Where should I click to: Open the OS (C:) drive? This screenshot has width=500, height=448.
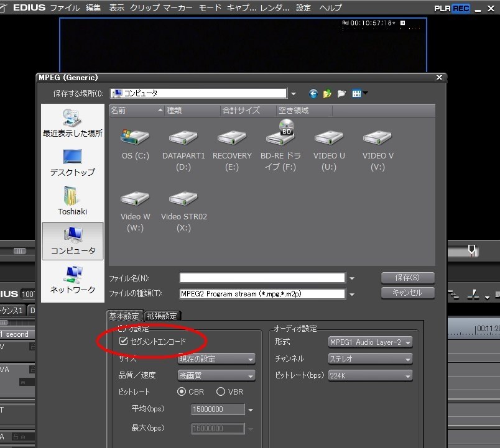point(135,144)
